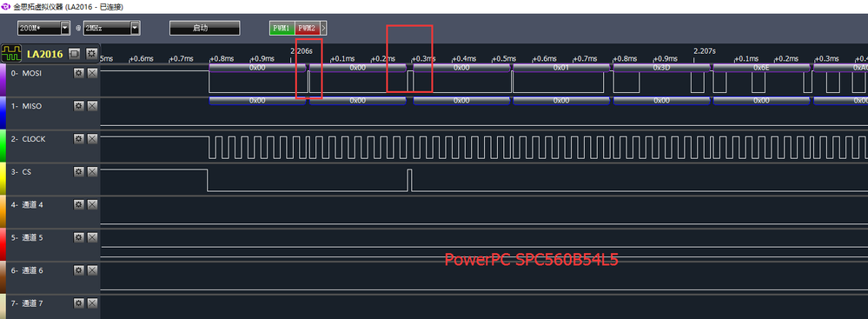Screen dimensions: 868x319
Task: Select the PWM1 button
Action: pyautogui.click(x=282, y=28)
